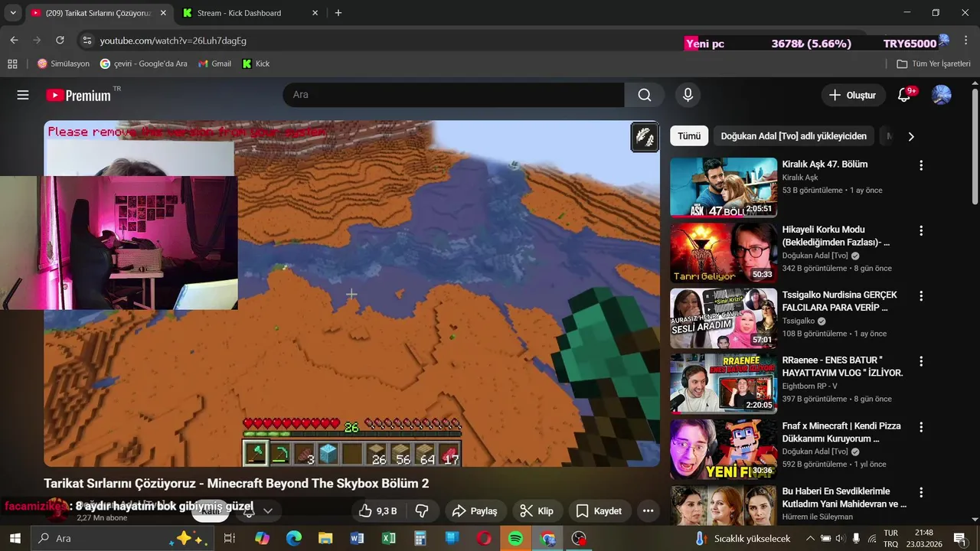Switch to the Stream - Kick Dashboard tab
Viewport: 980px width, 551px height.
point(250,13)
